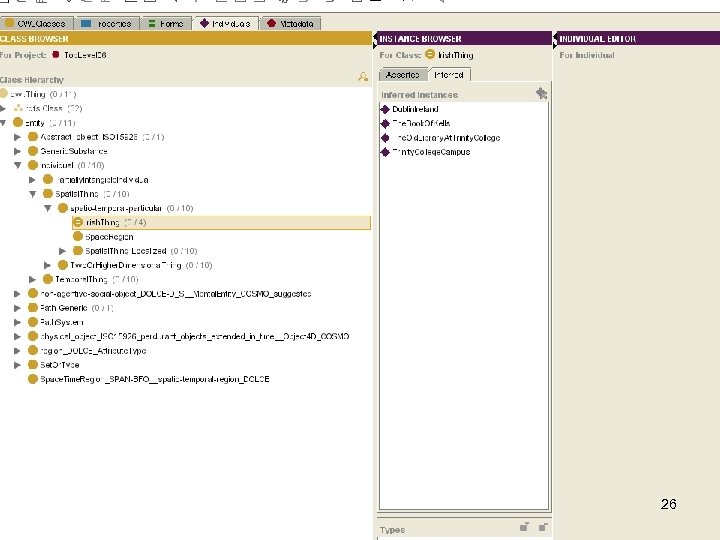Screen dimensions: 720x540
Task: Expand the TemporalThing node
Action: [x=32, y=279]
